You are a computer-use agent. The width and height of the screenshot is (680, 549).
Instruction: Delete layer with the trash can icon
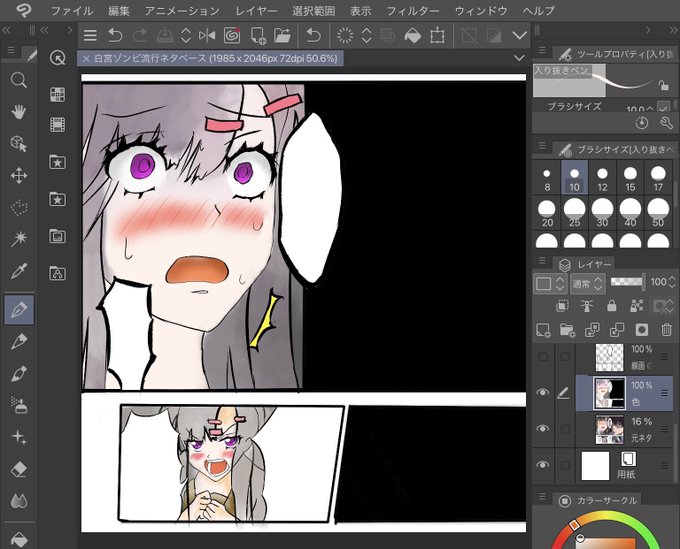[x=667, y=330]
